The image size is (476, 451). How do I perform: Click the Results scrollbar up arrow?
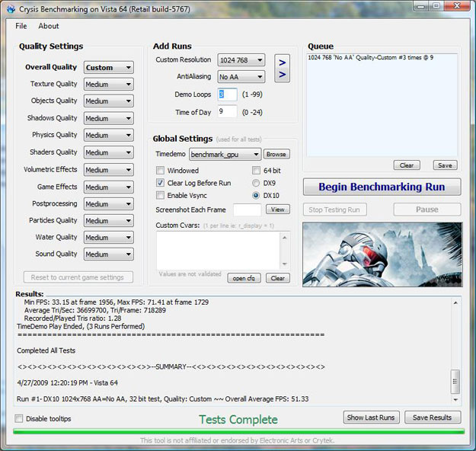click(x=455, y=302)
